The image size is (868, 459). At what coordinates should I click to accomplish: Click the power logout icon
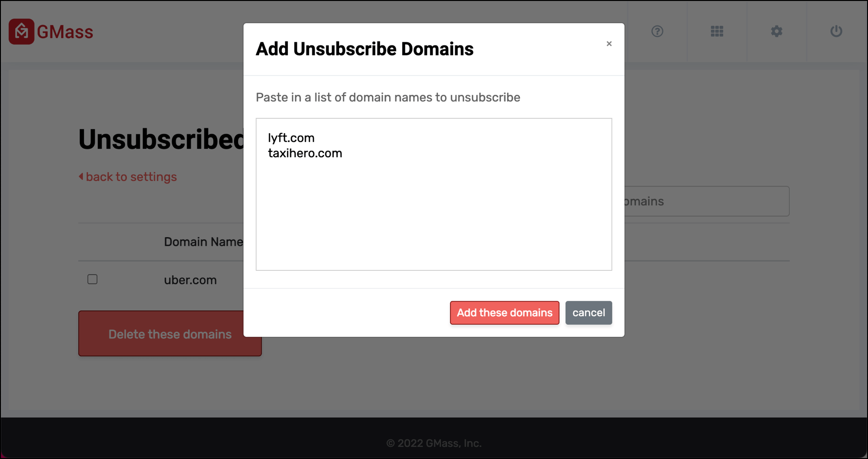point(836,31)
